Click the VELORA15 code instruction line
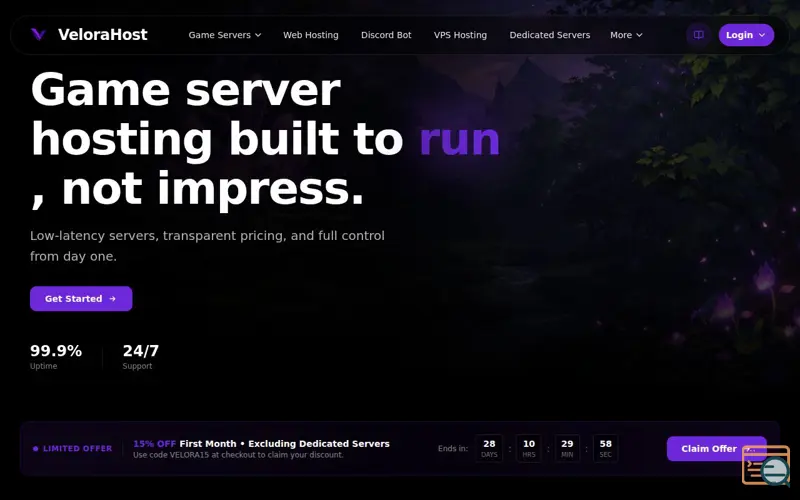The width and height of the screenshot is (800, 500). (x=238, y=455)
